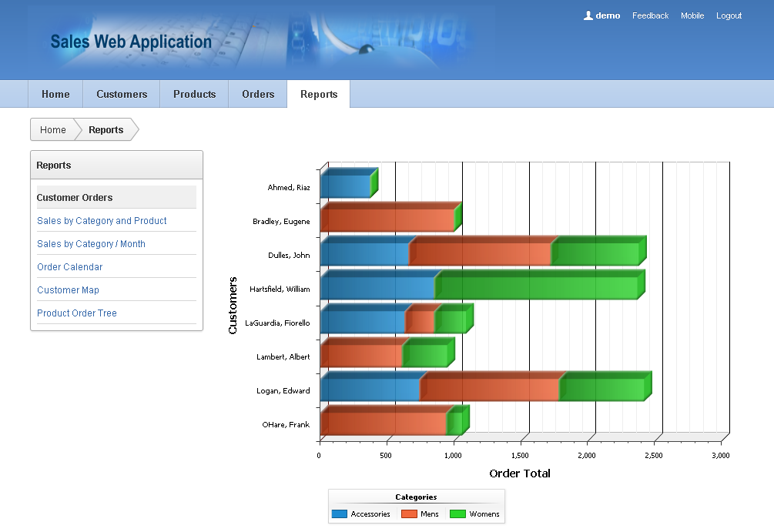Screen dimensions: 774x532
Task: Go to the Home tab
Action: (x=55, y=94)
